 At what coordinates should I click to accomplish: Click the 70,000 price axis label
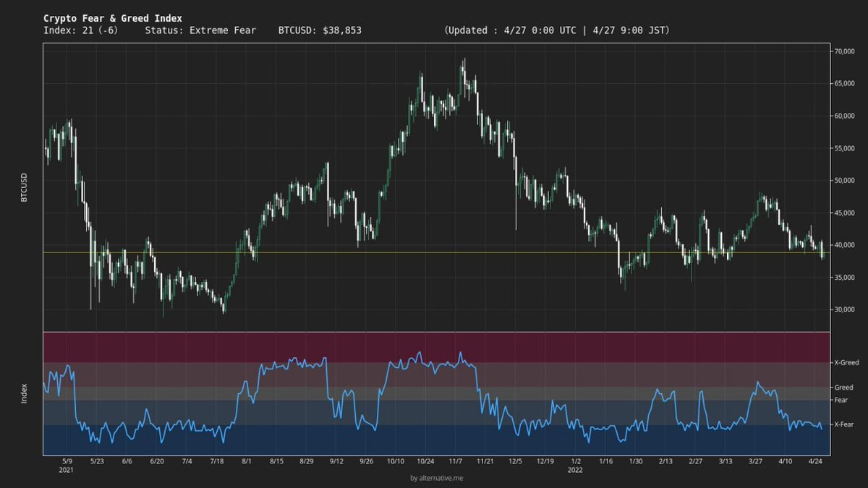[x=845, y=51]
